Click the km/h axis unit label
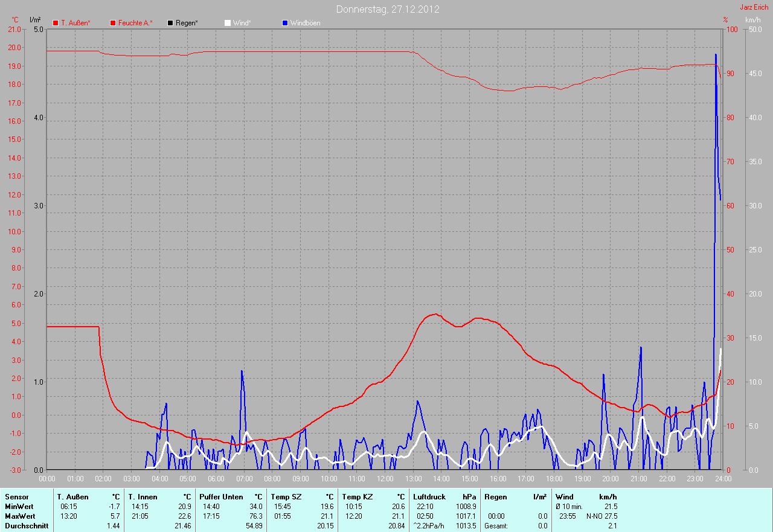This screenshot has width=773, height=532. (x=752, y=20)
